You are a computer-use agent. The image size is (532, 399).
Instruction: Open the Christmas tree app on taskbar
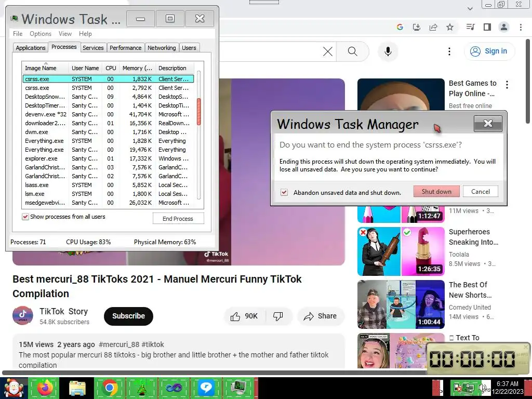tap(141, 388)
